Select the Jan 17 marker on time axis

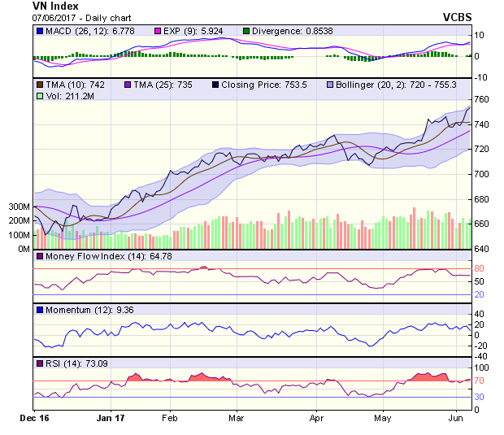[110, 416]
